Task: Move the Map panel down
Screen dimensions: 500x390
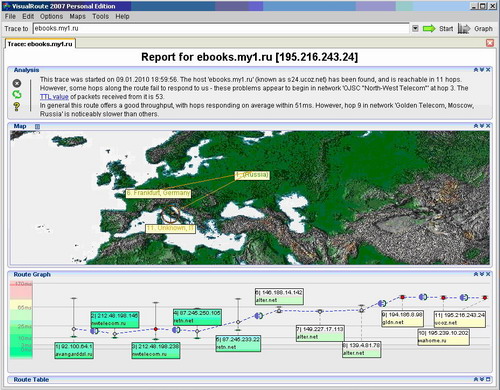Action: point(482,126)
